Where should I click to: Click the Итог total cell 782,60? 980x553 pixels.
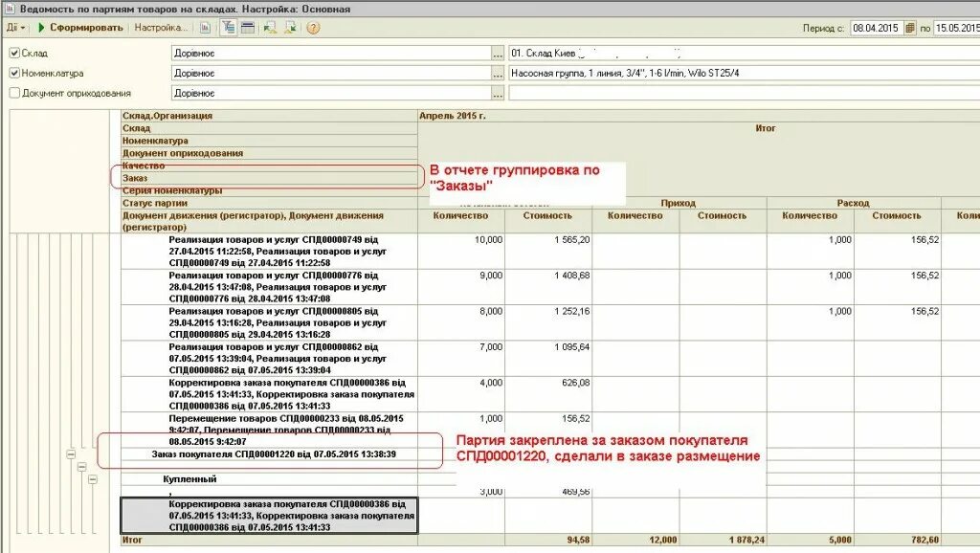click(x=897, y=540)
